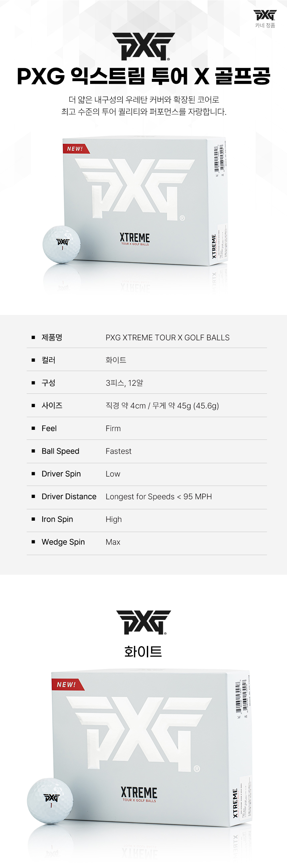
Task: Click the PXG 익스트림 투어 X 골프공 title
Action: coord(143,76)
